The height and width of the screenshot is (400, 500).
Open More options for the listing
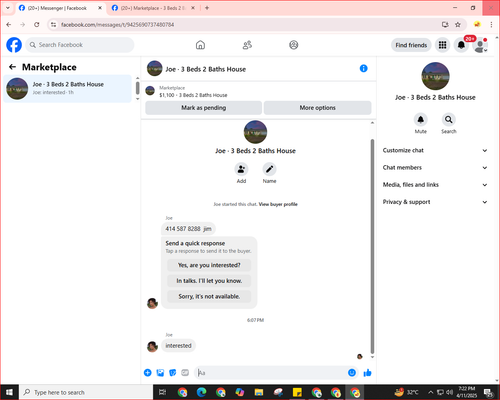coord(317,108)
